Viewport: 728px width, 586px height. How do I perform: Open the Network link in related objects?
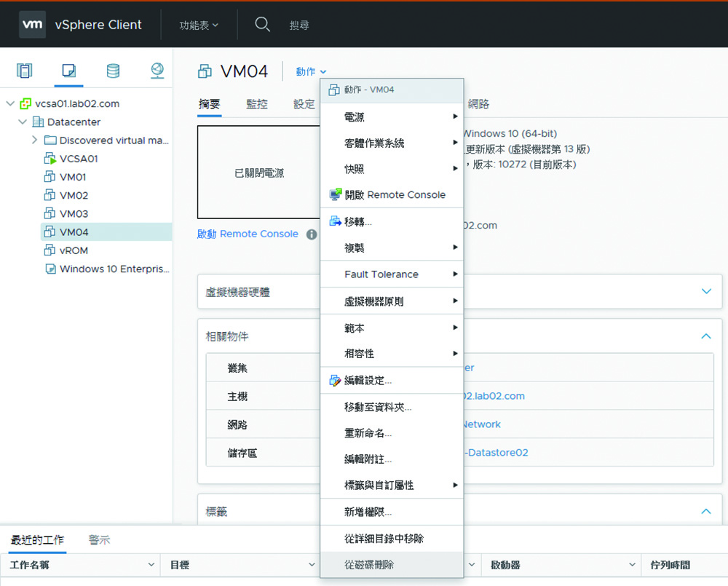click(x=482, y=424)
